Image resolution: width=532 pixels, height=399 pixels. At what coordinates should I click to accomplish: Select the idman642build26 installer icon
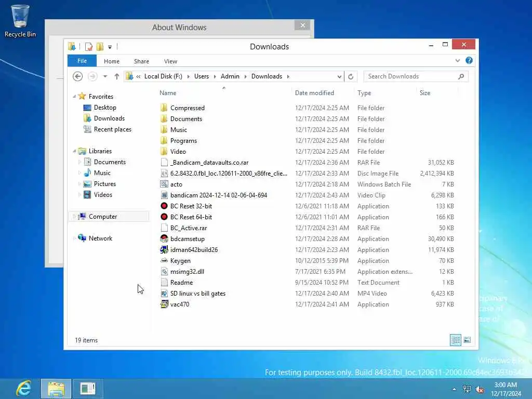164,250
